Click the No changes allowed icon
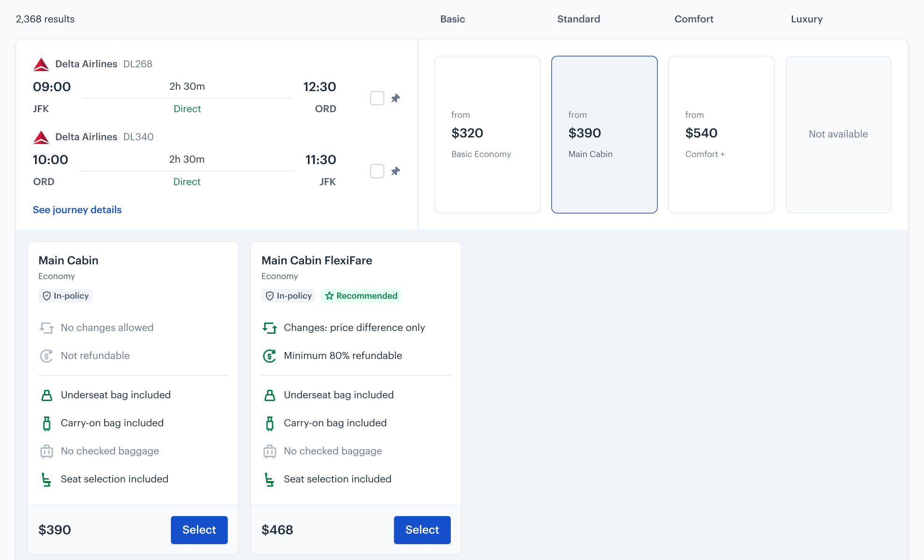Screen dimensions: 924x560 [46, 328]
